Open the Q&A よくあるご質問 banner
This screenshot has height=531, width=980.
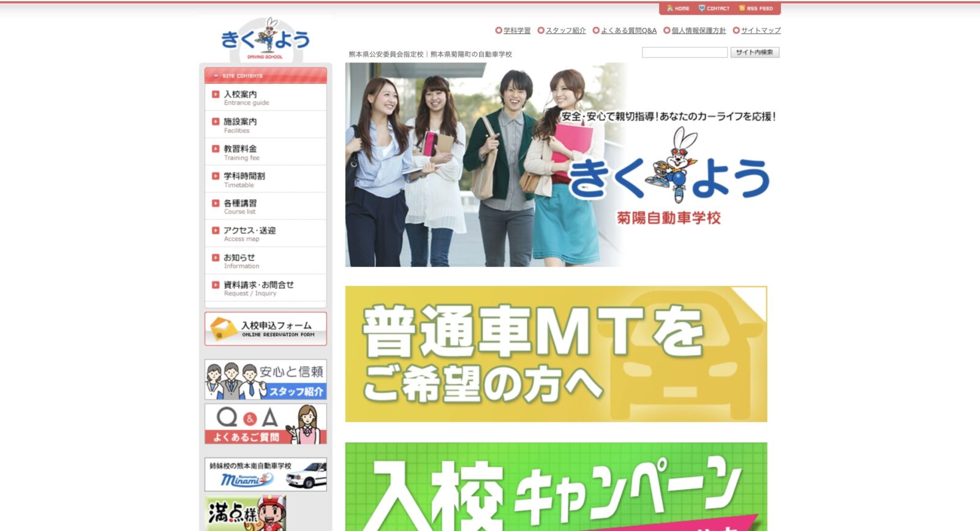pos(265,424)
